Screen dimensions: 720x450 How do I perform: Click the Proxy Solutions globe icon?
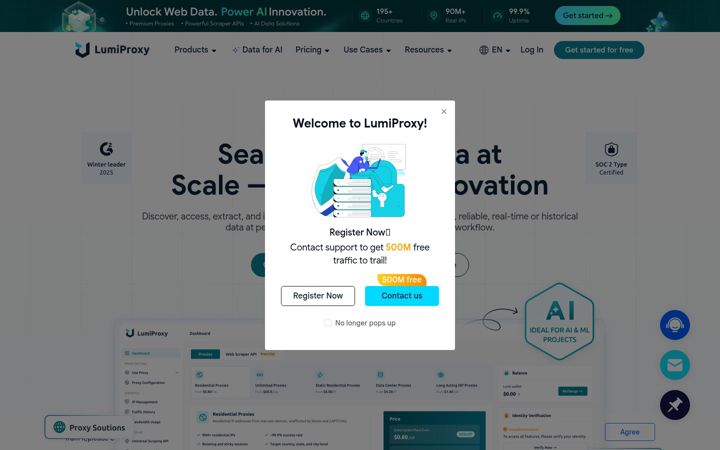click(59, 427)
